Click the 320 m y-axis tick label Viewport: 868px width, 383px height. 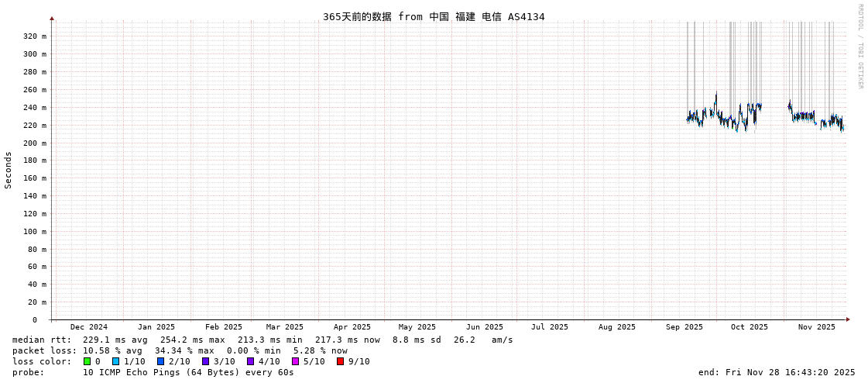(35, 36)
